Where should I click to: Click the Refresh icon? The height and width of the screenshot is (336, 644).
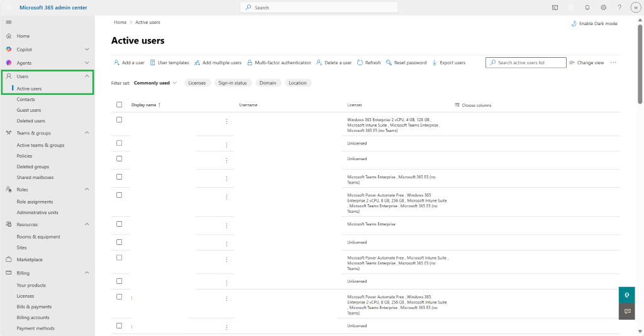coord(360,62)
